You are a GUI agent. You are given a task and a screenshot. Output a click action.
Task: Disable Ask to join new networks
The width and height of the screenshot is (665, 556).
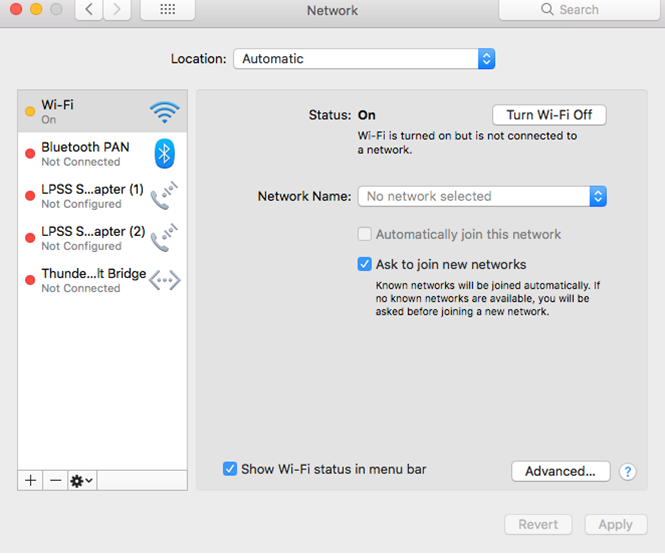366,265
